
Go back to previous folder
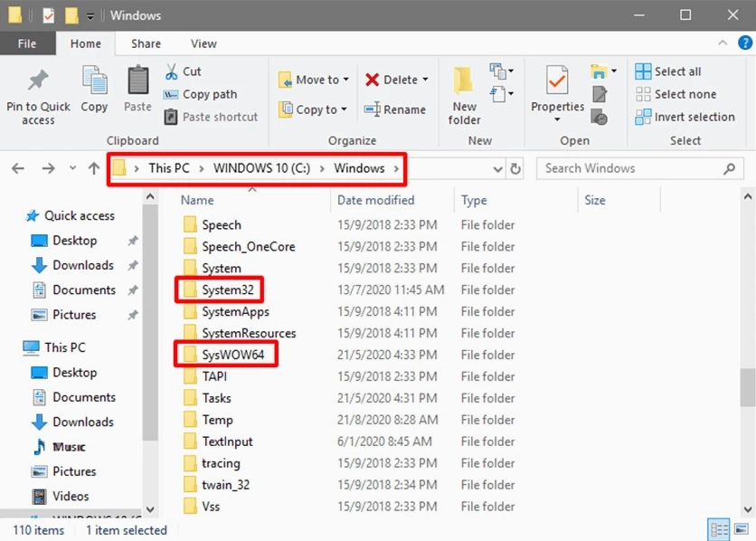pos(18,168)
